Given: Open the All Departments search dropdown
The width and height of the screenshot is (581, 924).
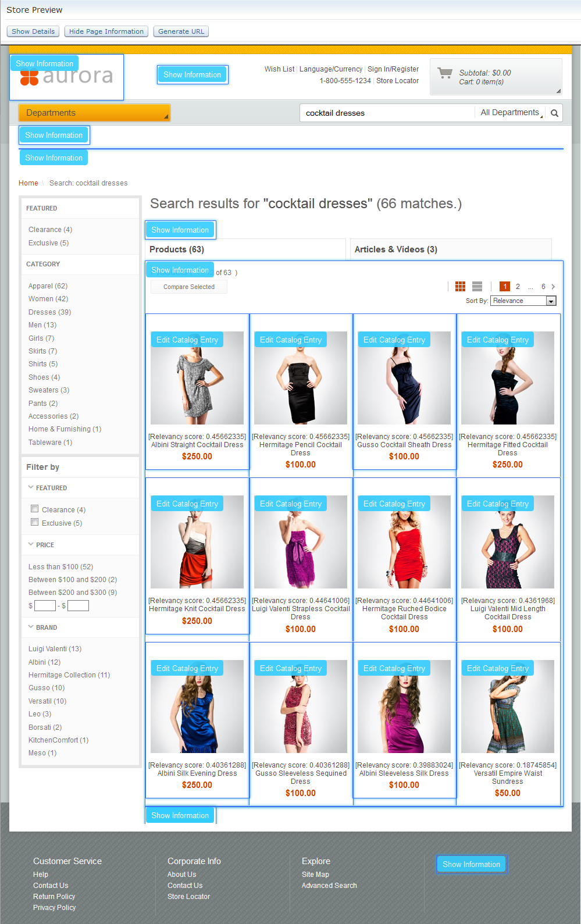Looking at the screenshot, I should click(x=511, y=113).
